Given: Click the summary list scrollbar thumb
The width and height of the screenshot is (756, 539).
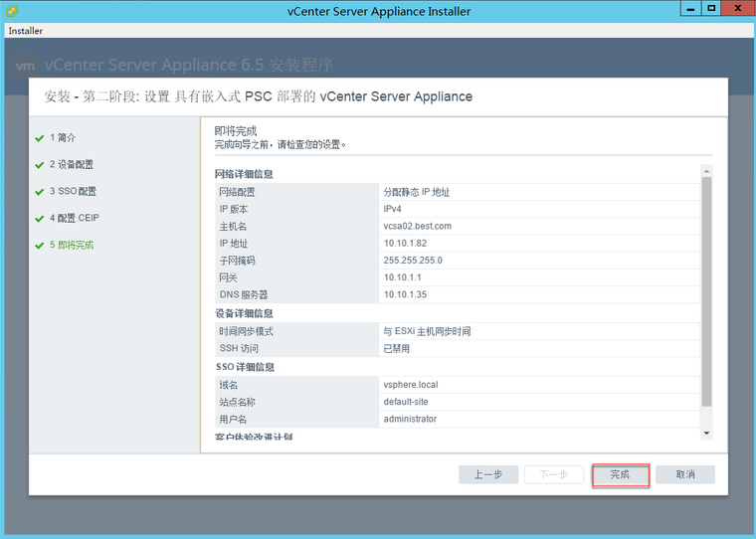Looking at the screenshot, I should pos(706,291).
